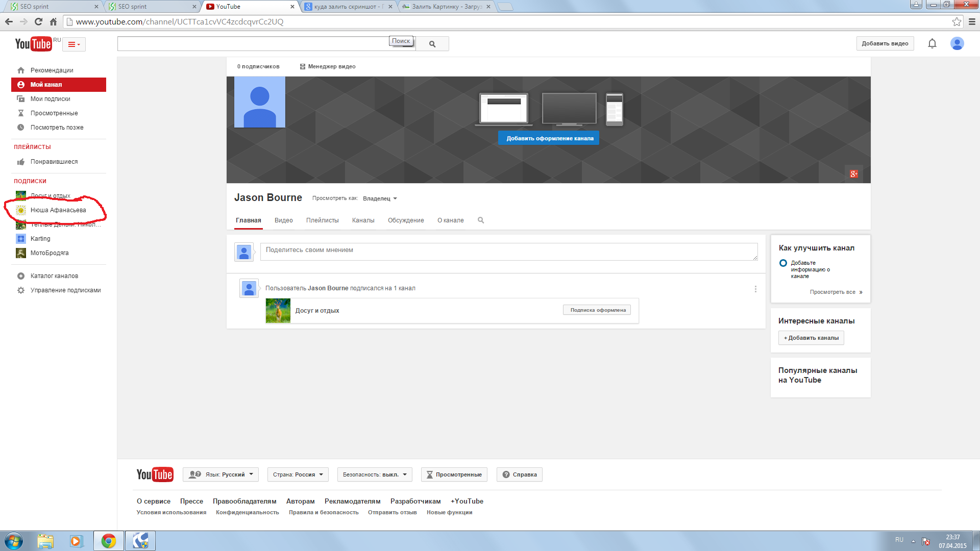Open channel search magnifier icon
Viewport: 980px width, 551px height.
click(x=481, y=220)
